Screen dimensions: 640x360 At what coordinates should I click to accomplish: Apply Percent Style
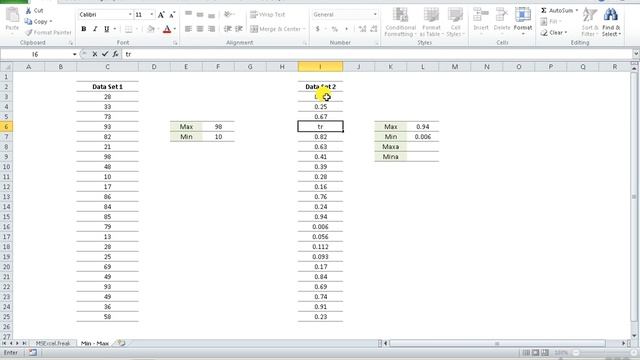tap(335, 29)
